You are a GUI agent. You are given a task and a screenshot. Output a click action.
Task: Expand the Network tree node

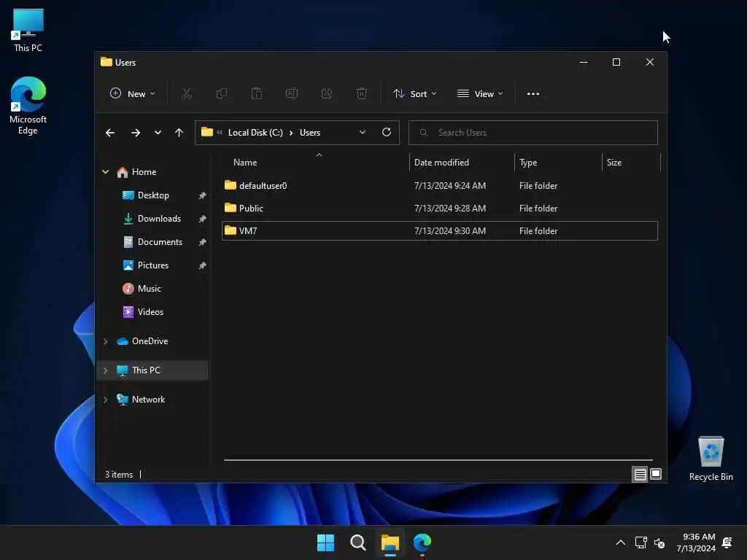tap(105, 400)
